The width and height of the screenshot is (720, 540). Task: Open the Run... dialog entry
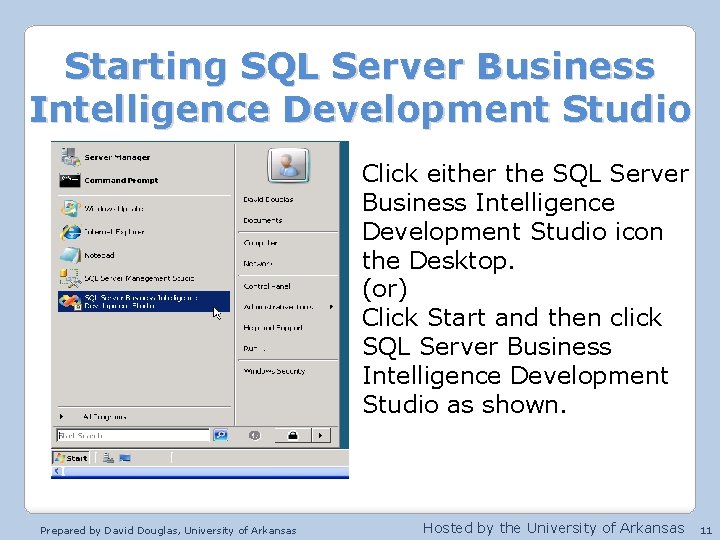(x=254, y=349)
